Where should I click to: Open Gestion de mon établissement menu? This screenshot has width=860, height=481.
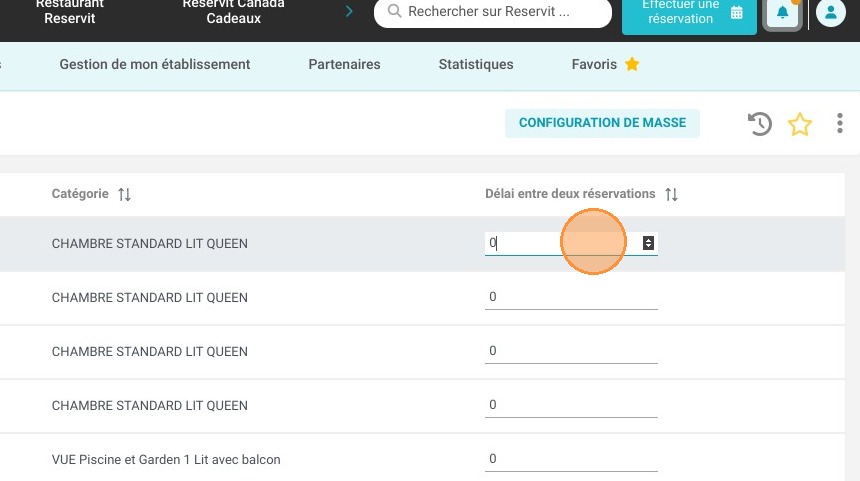(x=155, y=65)
